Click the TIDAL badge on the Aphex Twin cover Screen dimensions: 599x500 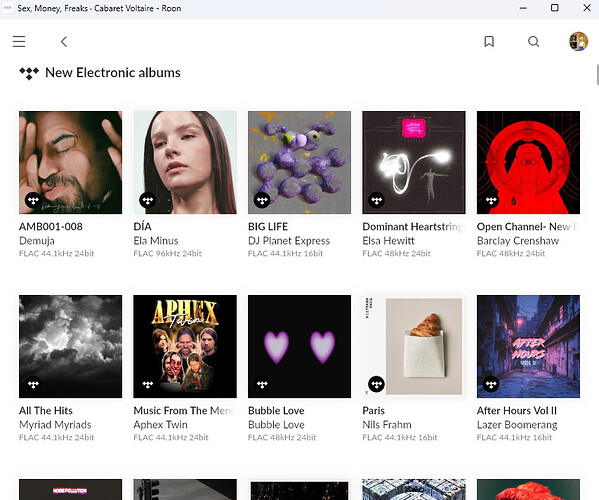tap(147, 384)
